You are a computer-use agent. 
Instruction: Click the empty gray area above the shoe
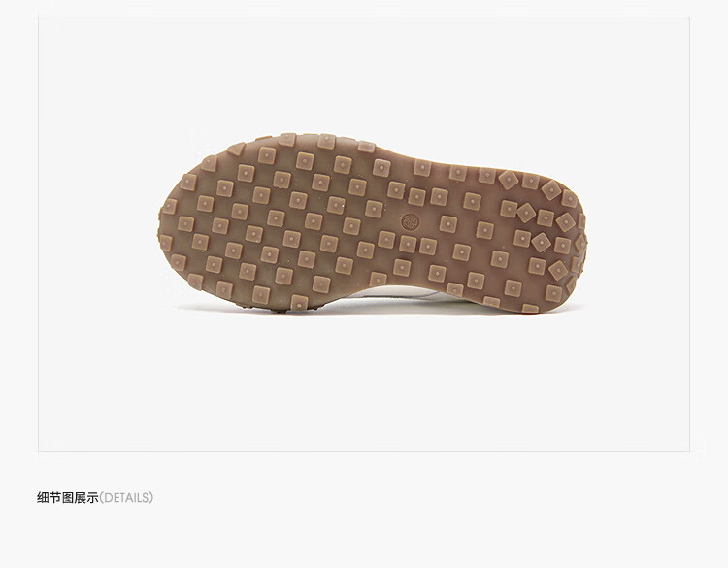coord(364,75)
